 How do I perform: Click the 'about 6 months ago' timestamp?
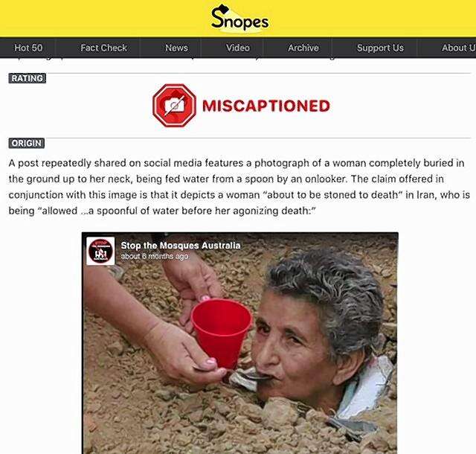click(x=155, y=256)
